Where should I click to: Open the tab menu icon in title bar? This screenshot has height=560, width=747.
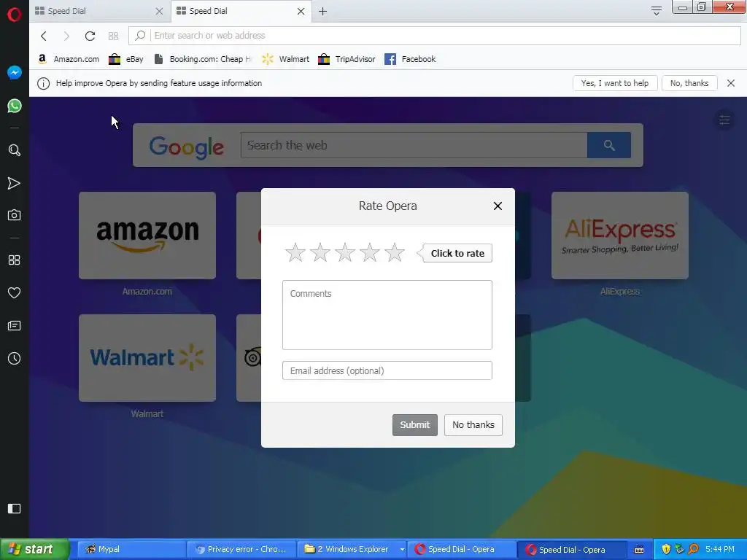coord(656,11)
